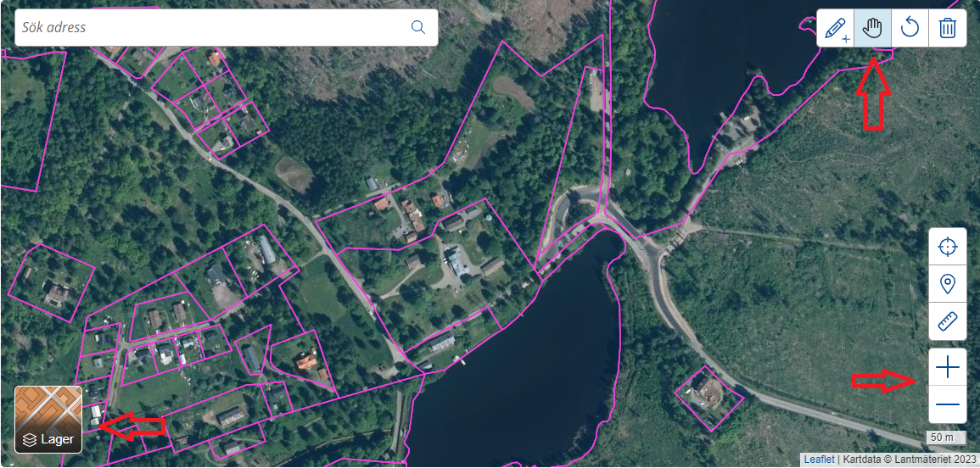Select the pencil draw tool

[x=836, y=28]
